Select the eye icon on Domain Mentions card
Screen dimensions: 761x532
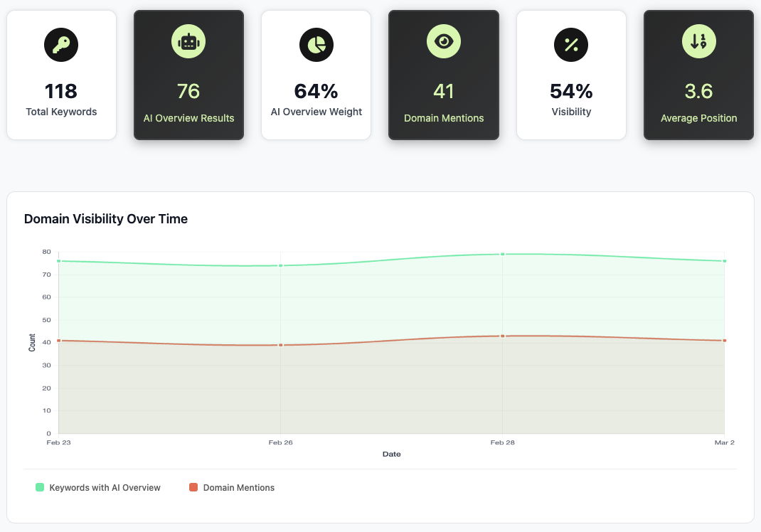pyautogui.click(x=443, y=41)
